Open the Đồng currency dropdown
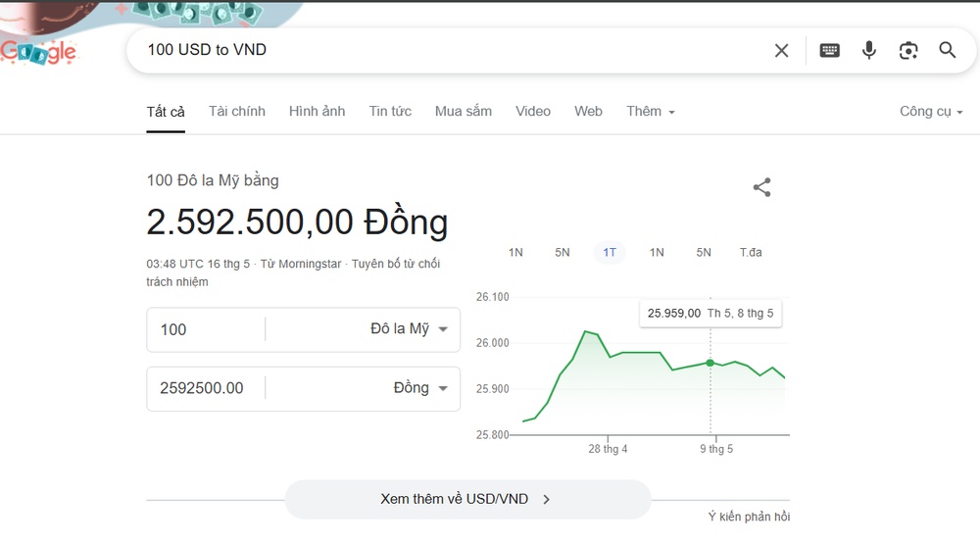The width and height of the screenshot is (980, 543). click(x=420, y=387)
